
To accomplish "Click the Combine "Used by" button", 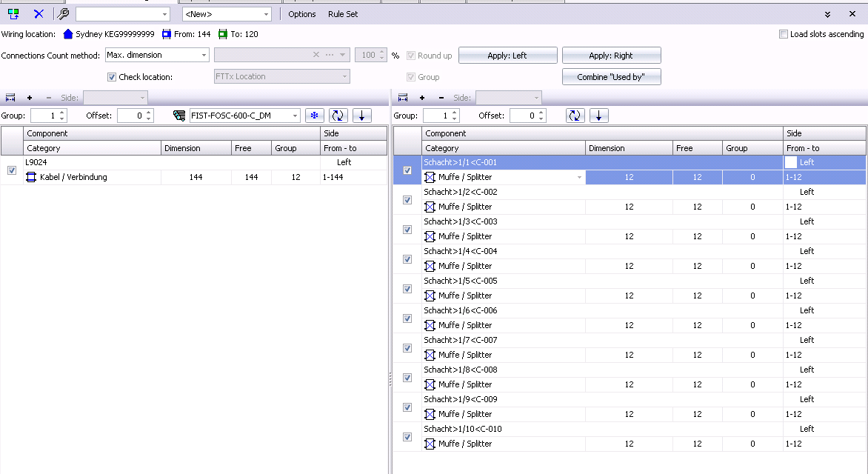I will pos(611,77).
